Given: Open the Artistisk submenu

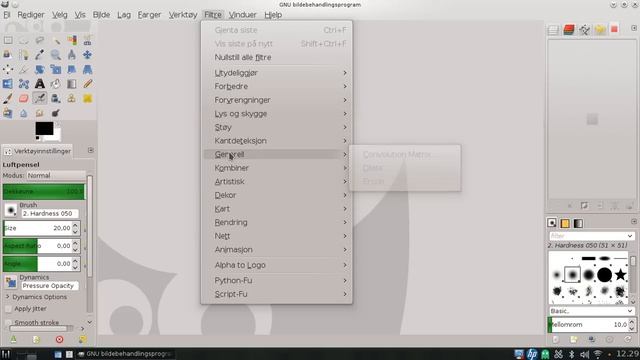Looking at the screenshot, I should point(277,181).
